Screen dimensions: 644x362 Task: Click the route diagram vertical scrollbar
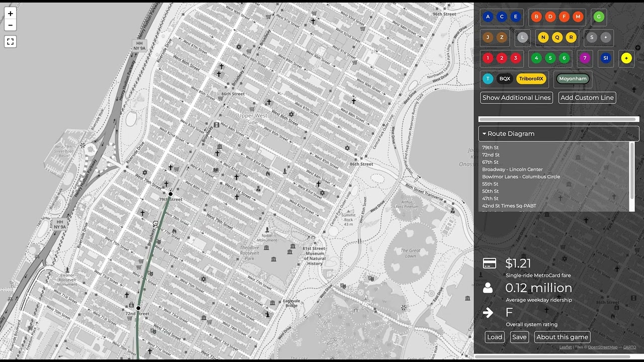(632, 170)
